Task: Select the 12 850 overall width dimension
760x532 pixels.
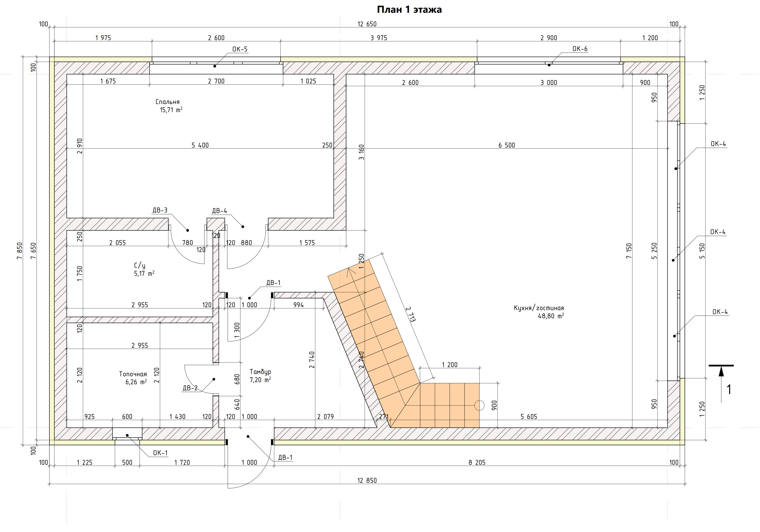Action: click(367, 480)
